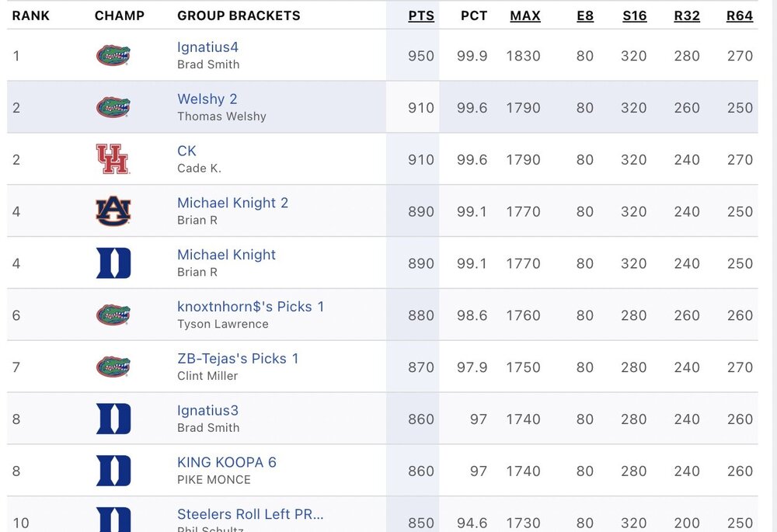Select the Gators logo in Welshy 2 row
This screenshot has height=532, width=777.
pos(113,107)
